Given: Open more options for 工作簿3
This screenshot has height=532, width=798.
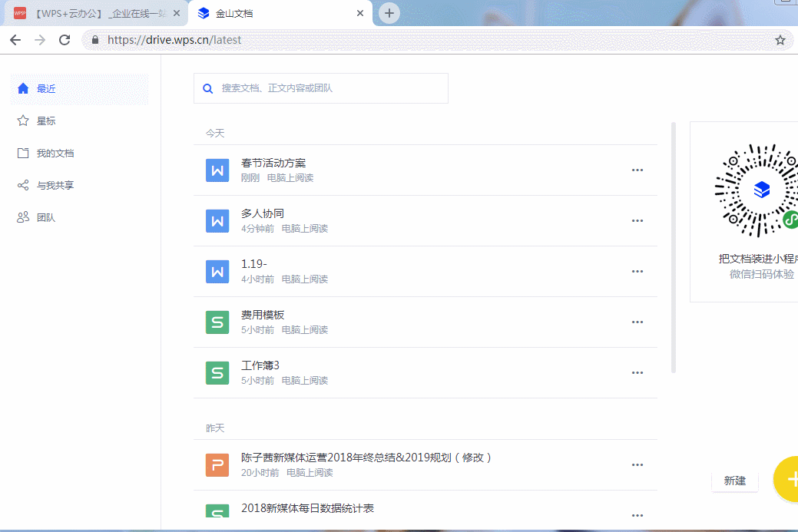Looking at the screenshot, I should click(637, 372).
